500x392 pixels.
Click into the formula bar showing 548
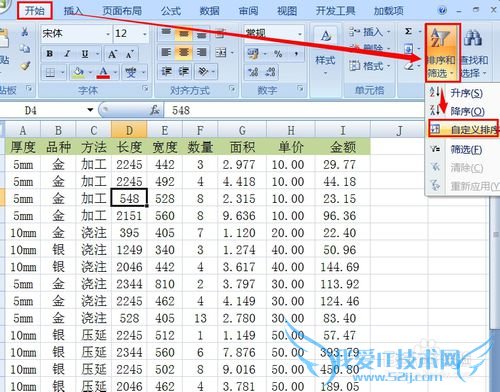click(293, 110)
